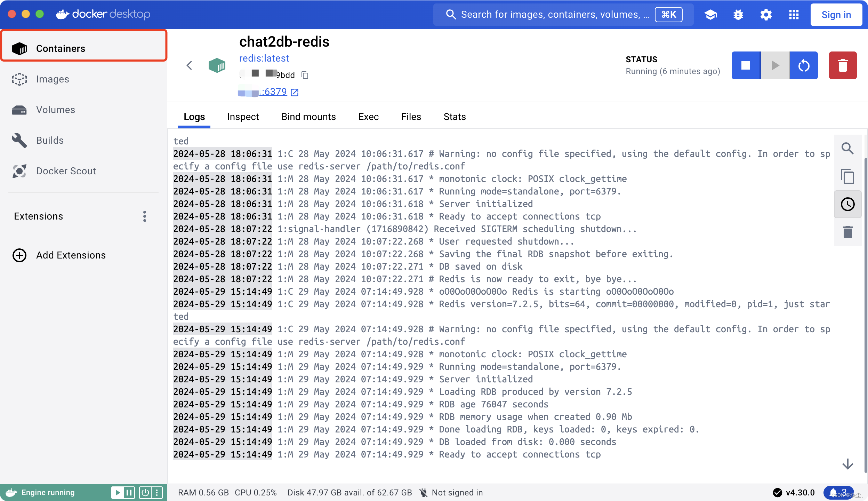
Task: Click the chat2db-redis container title
Action: (284, 42)
